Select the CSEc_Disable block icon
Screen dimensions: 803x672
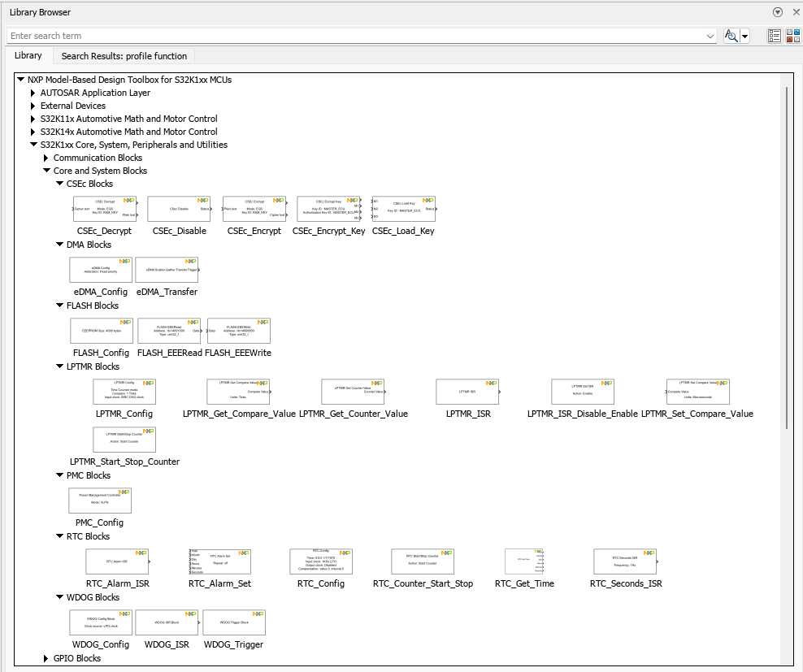click(180, 209)
